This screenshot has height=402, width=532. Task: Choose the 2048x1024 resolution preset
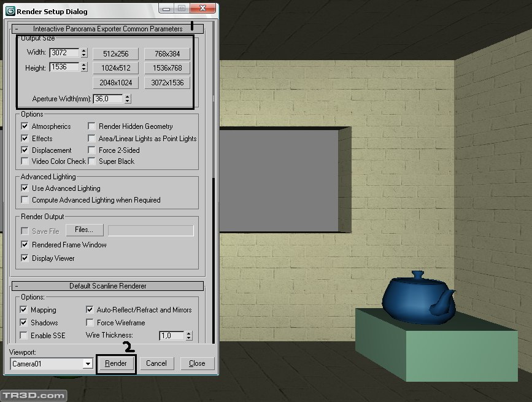[116, 83]
